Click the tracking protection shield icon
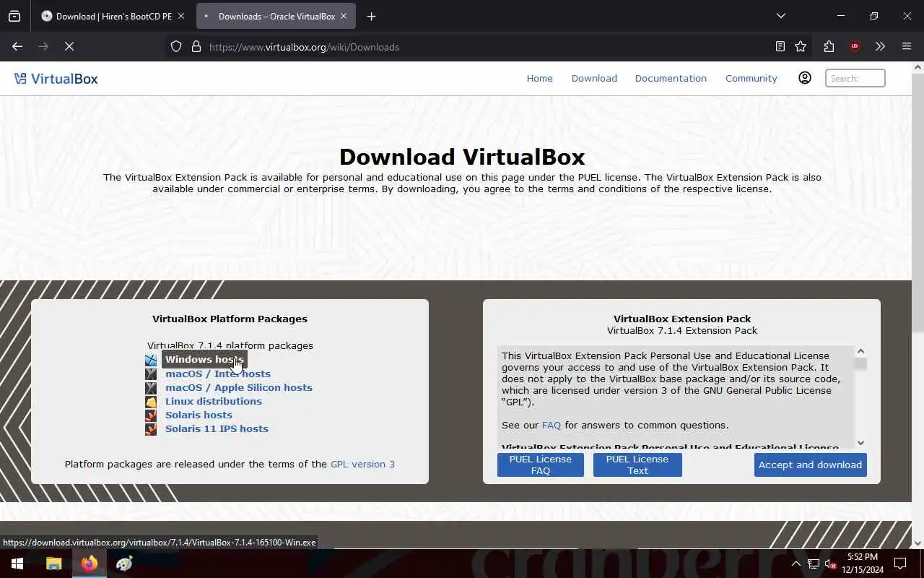 (176, 47)
